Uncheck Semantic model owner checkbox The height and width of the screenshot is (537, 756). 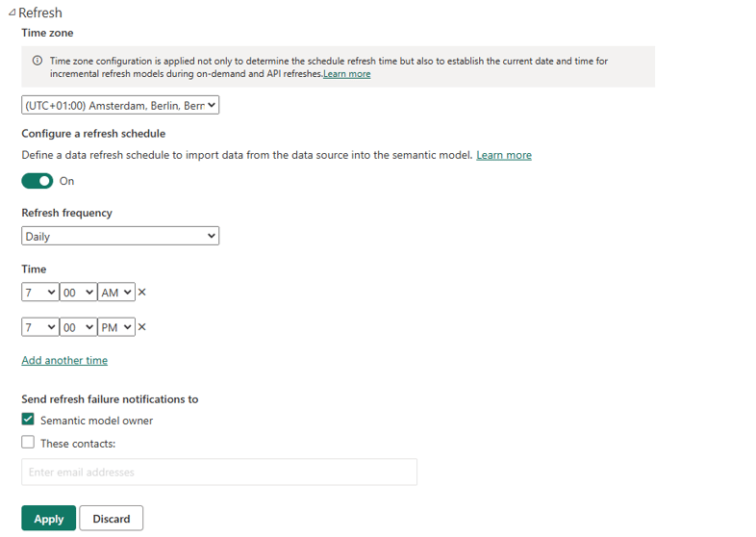pos(28,419)
